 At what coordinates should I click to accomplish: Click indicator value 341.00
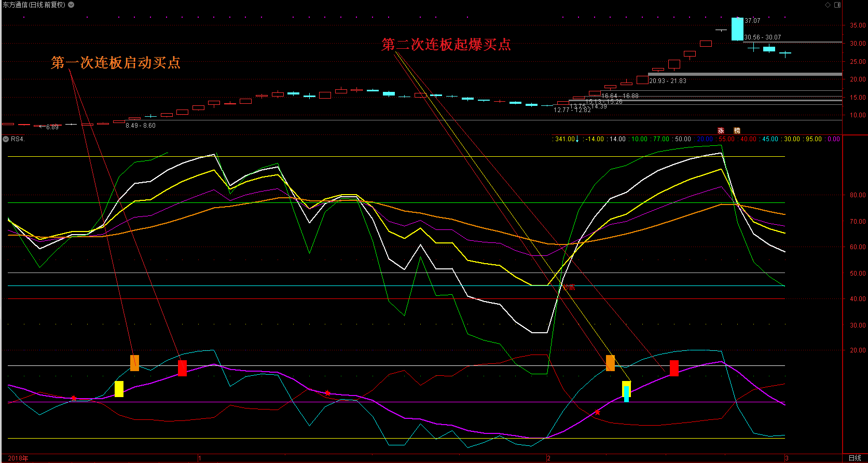[565, 139]
